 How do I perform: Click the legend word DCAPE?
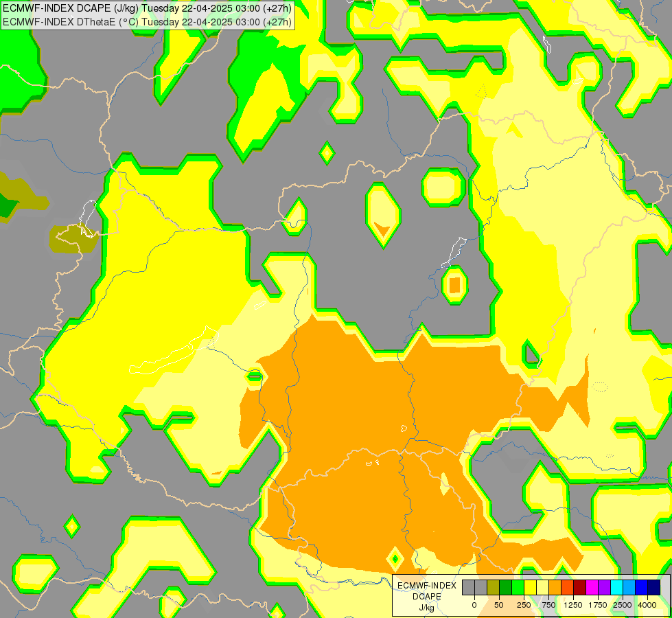(427, 597)
